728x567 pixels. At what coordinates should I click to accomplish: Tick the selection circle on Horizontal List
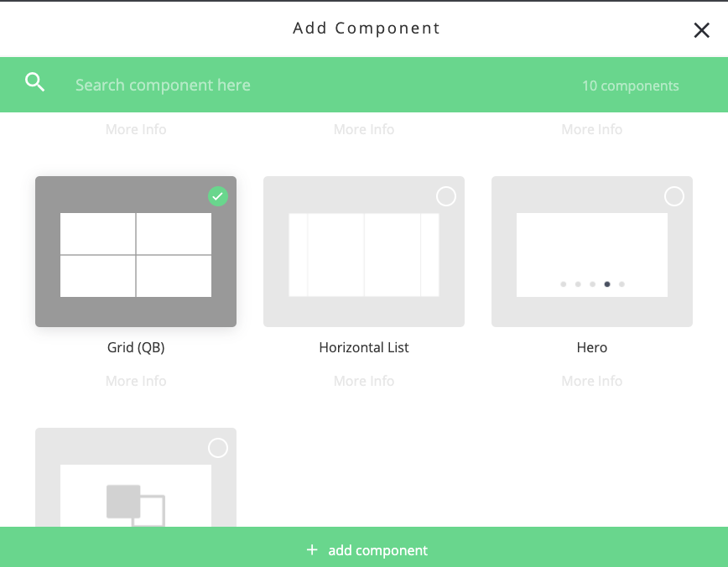click(446, 196)
